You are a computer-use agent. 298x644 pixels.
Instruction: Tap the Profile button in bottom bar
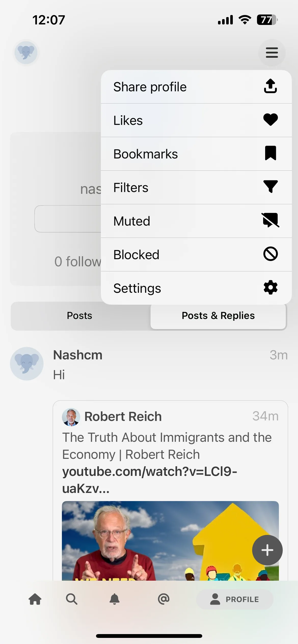[235, 599]
